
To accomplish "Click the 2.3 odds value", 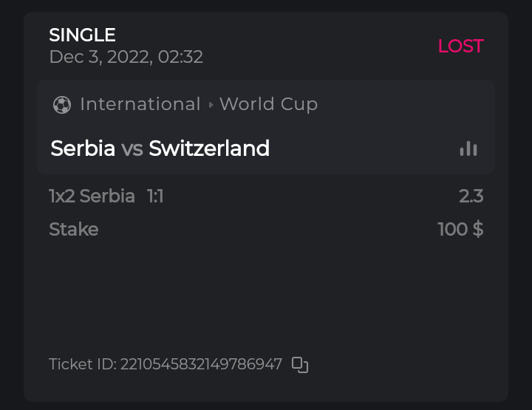I will [471, 196].
